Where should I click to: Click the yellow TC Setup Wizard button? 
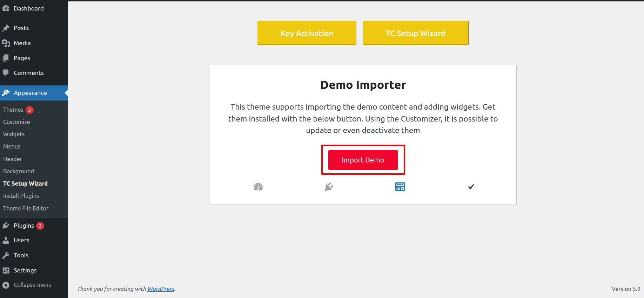click(416, 33)
